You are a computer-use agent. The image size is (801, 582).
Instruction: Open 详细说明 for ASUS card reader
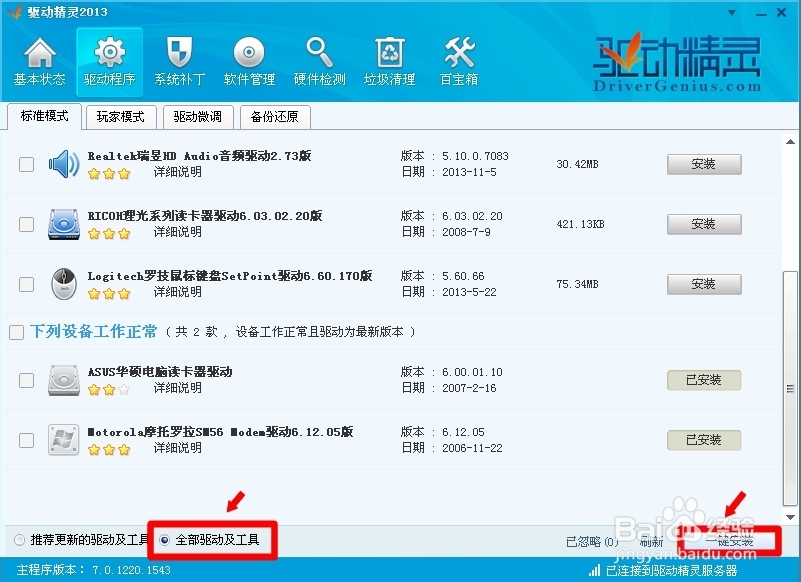[x=178, y=388]
